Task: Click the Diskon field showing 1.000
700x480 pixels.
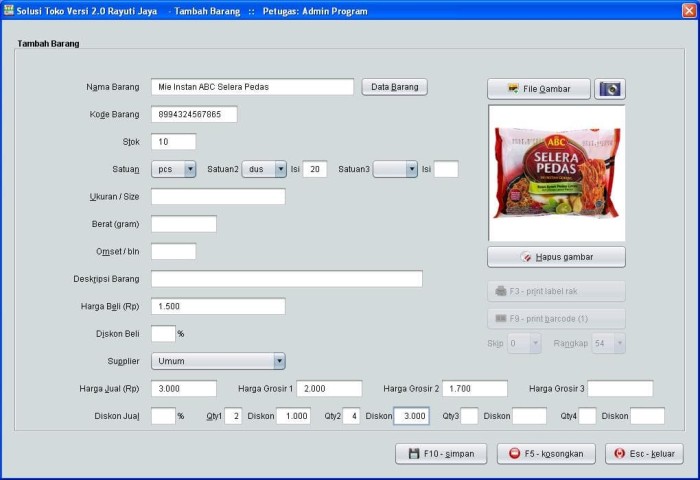Action: (293, 416)
